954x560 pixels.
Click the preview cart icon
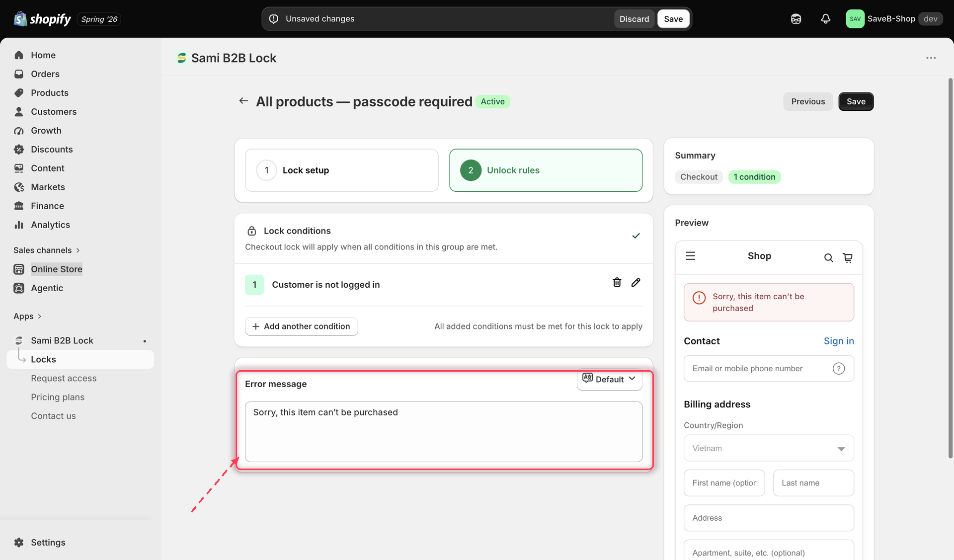click(x=848, y=258)
